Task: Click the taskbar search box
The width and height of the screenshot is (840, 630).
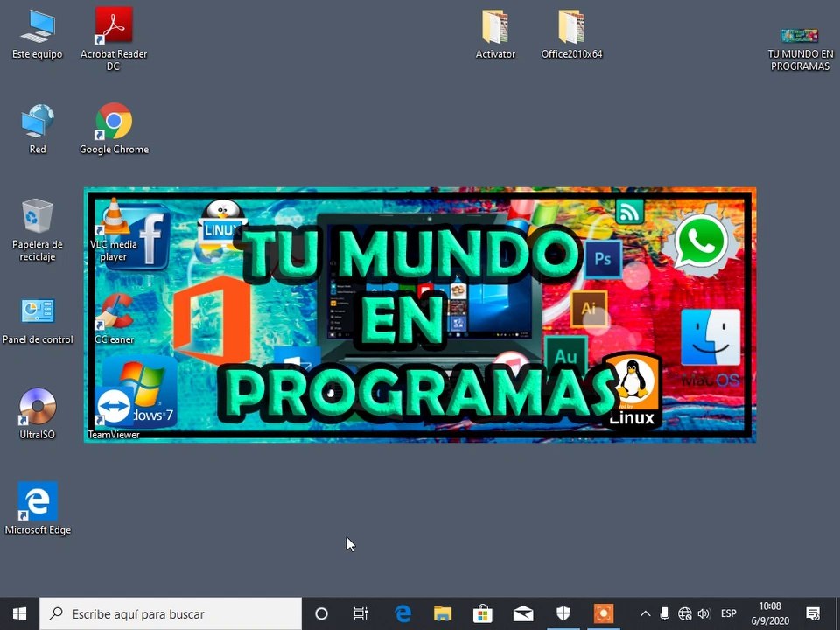Action: pyautogui.click(x=171, y=613)
